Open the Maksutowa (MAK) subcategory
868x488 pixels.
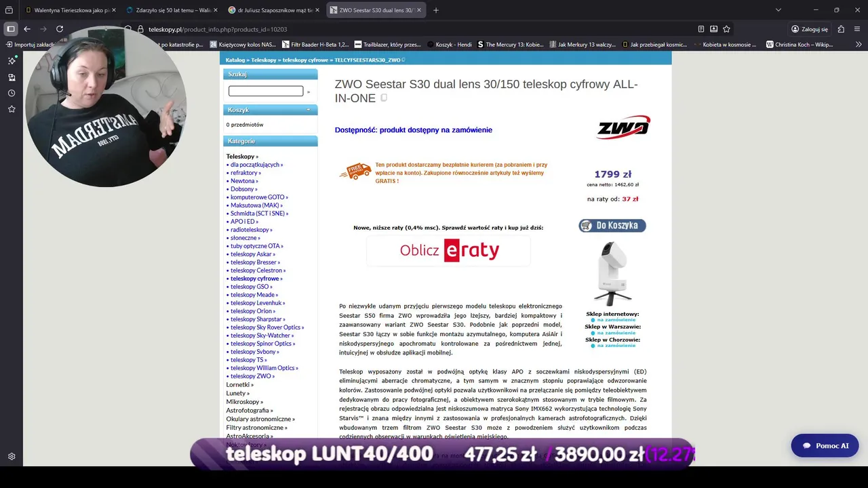[x=256, y=205]
